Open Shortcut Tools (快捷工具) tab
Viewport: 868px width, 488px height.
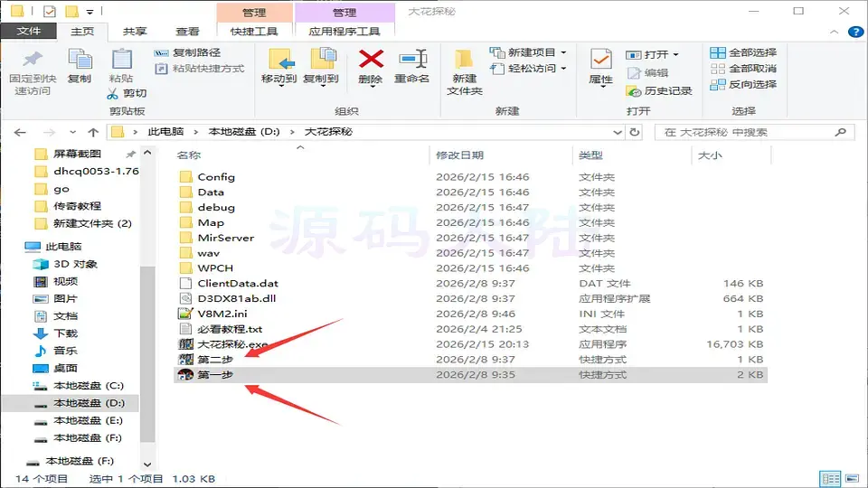point(254,32)
